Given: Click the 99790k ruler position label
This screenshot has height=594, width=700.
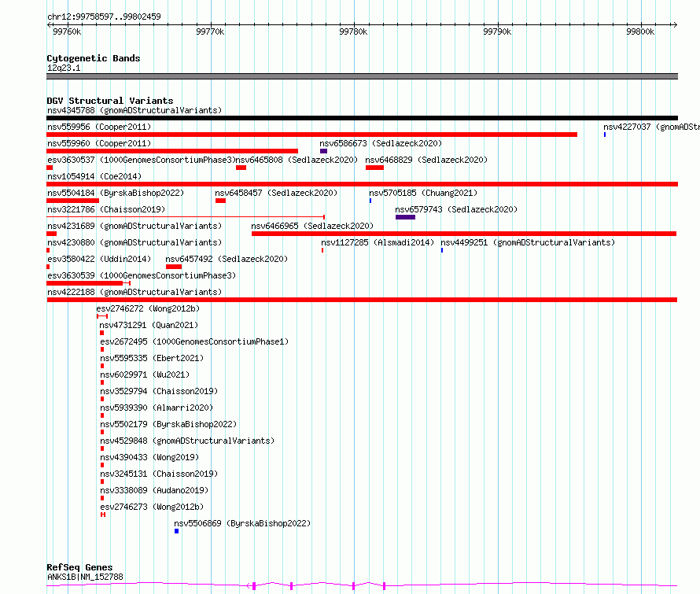Looking at the screenshot, I should click(497, 31).
